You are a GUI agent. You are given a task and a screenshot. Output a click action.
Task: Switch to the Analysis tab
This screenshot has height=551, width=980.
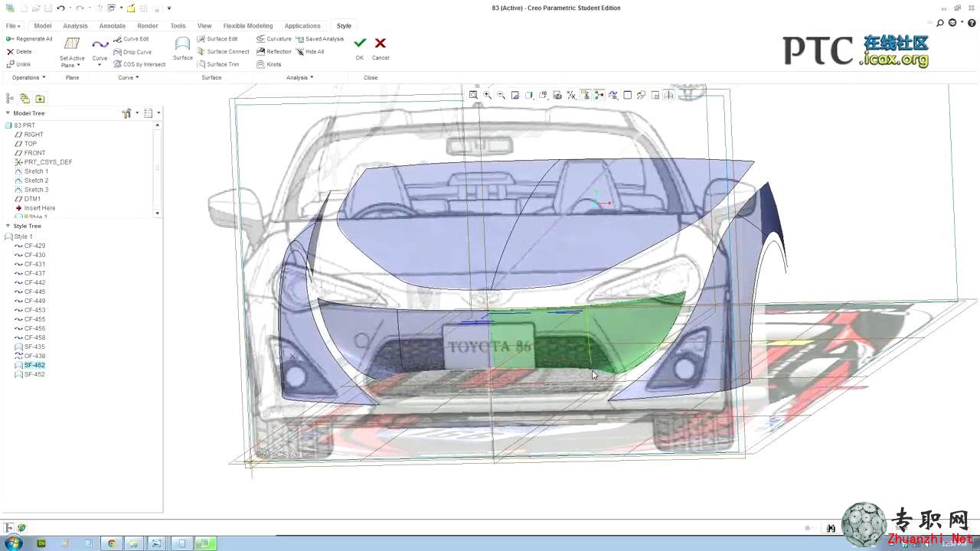75,26
